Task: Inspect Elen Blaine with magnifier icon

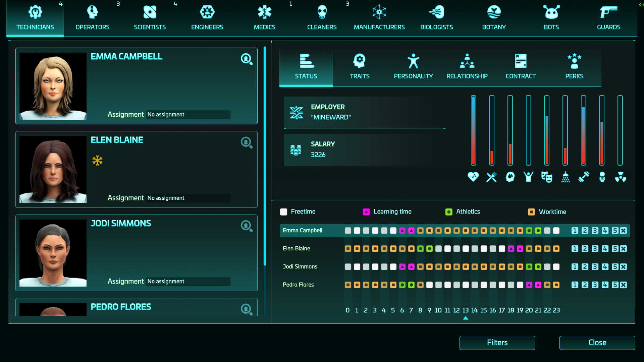Action: pyautogui.click(x=247, y=143)
